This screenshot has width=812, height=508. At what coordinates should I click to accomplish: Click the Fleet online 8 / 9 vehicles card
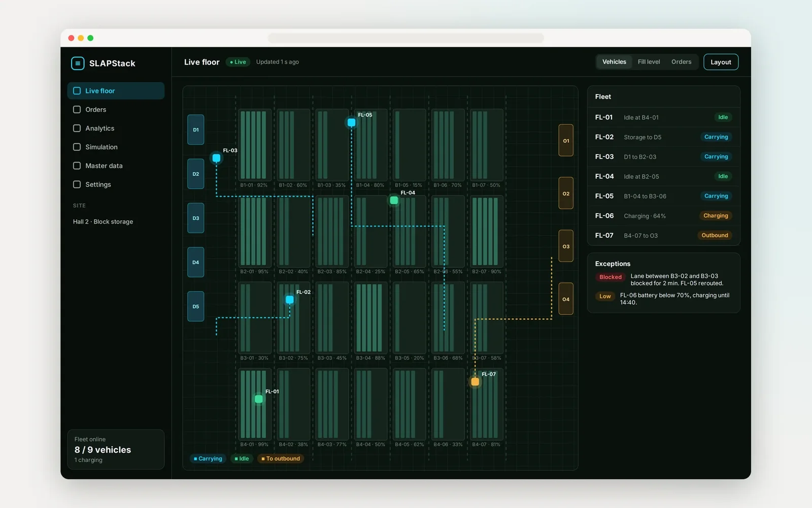coord(116,450)
